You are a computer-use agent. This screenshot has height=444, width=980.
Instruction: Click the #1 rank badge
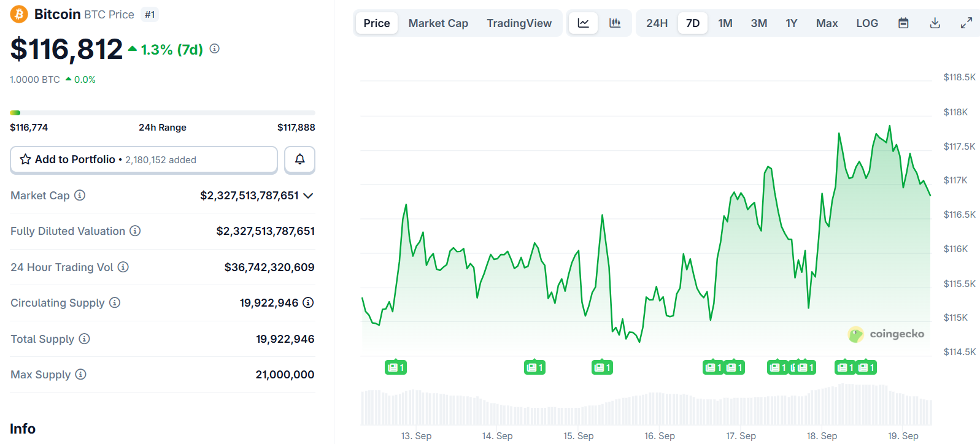point(150,15)
